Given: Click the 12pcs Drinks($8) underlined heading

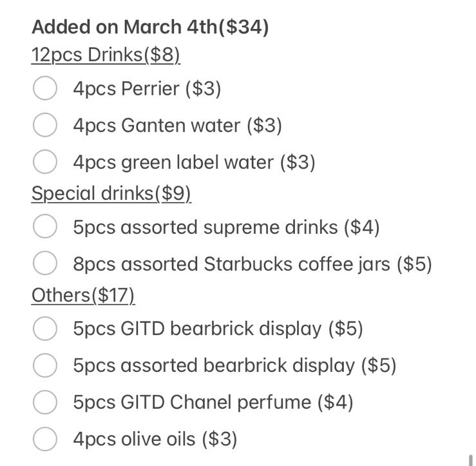Looking at the screenshot, I should click(106, 55).
